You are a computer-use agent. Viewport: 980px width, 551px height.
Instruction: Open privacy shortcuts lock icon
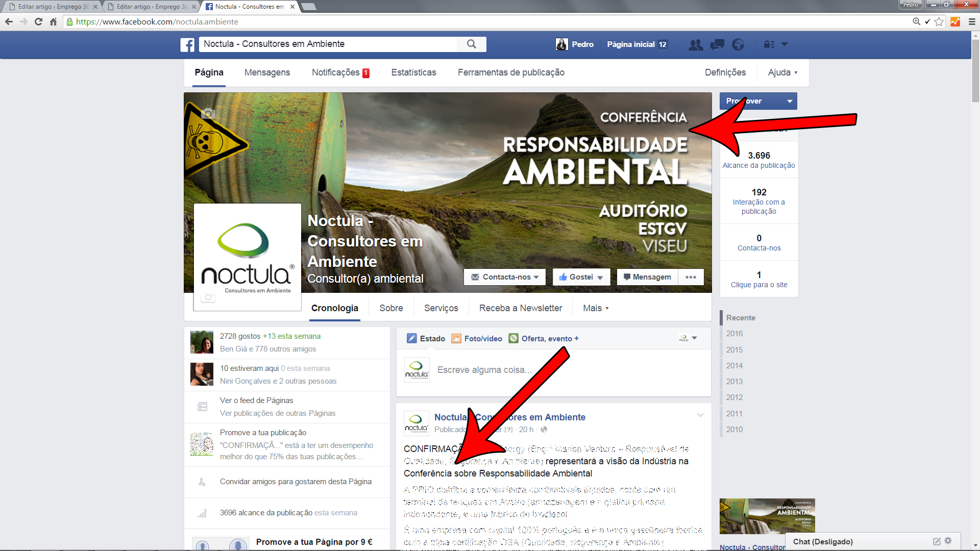click(x=769, y=44)
